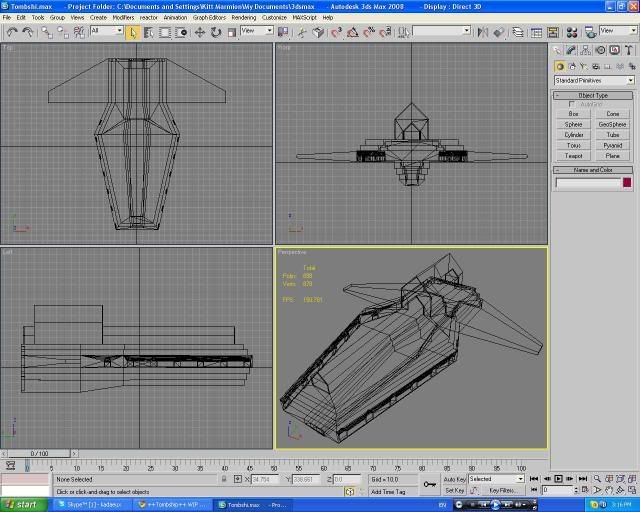Click the Key Filters button
The height and width of the screenshot is (512, 640).
pyautogui.click(x=502, y=490)
